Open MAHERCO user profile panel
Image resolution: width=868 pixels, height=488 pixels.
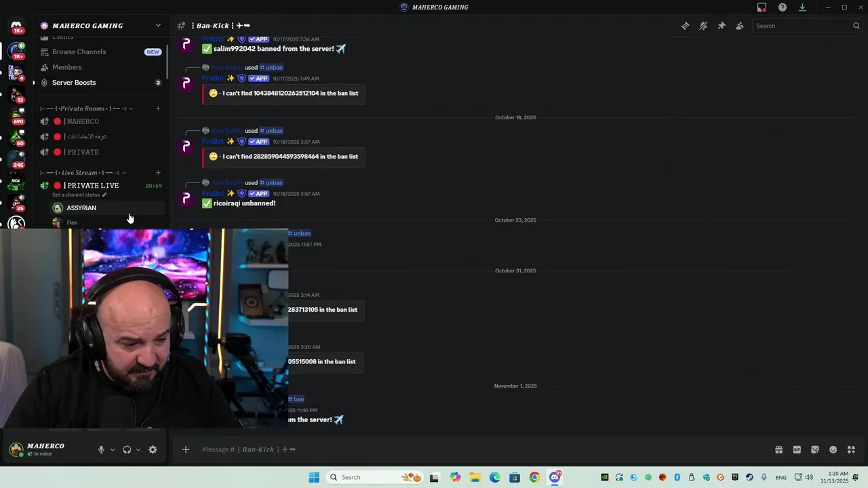pyautogui.click(x=47, y=449)
